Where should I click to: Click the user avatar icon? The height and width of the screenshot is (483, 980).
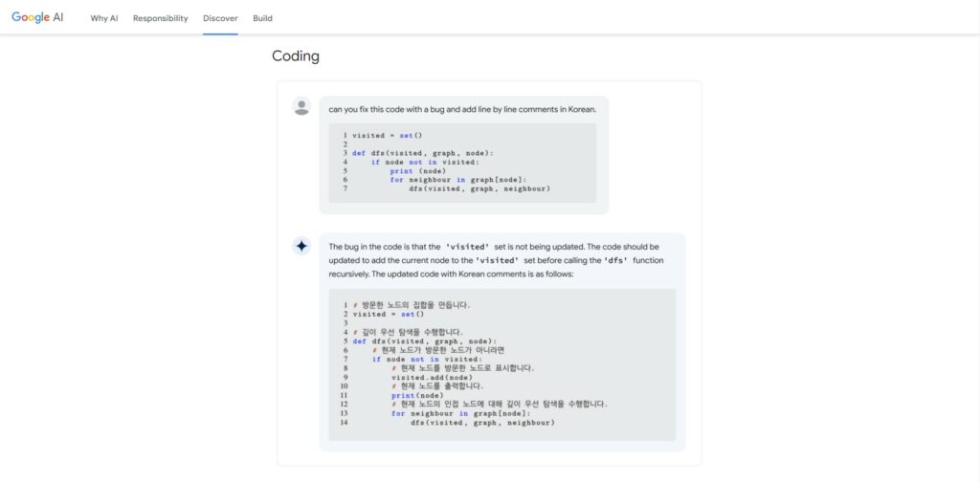pyautogui.click(x=301, y=106)
